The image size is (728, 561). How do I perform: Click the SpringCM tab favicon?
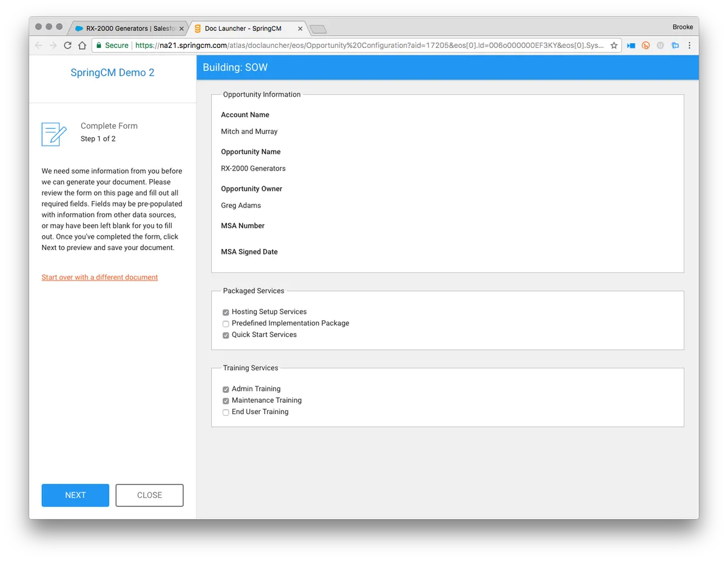198,29
